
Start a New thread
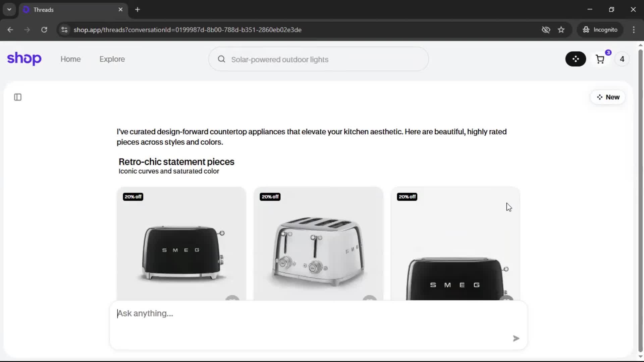point(608,97)
